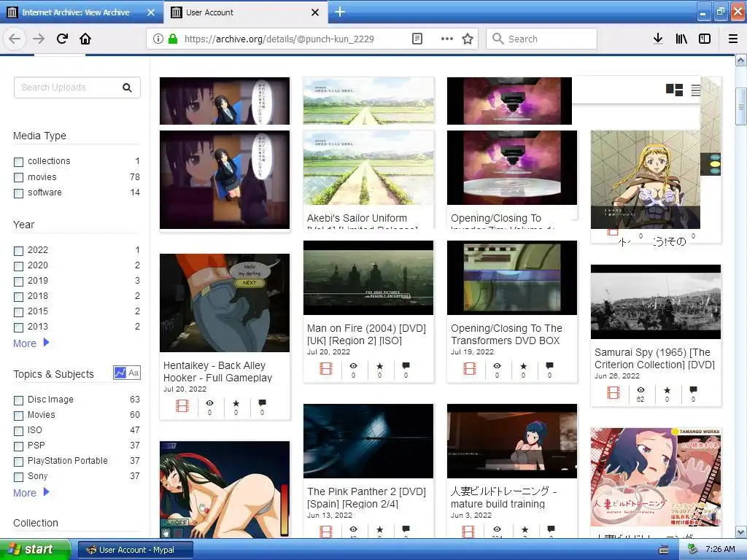
Task: Click the magnifier in Search Uploads box
Action: point(127,87)
